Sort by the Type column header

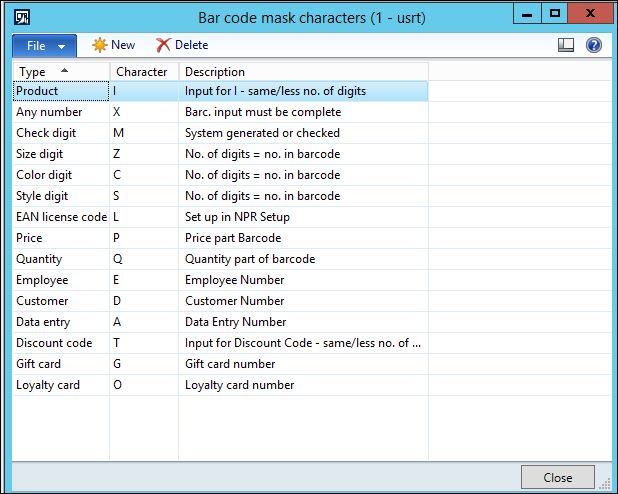61,72
